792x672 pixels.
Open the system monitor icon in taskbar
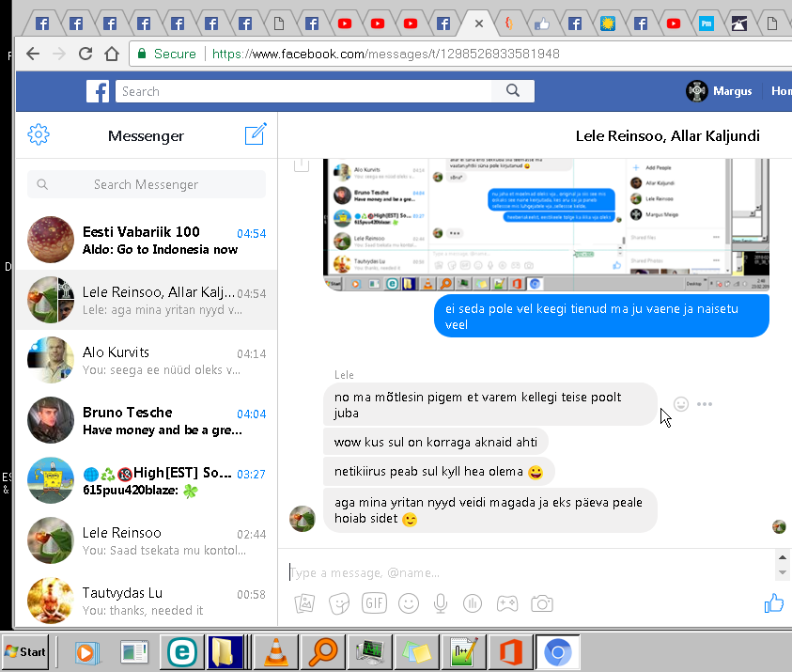point(370,652)
